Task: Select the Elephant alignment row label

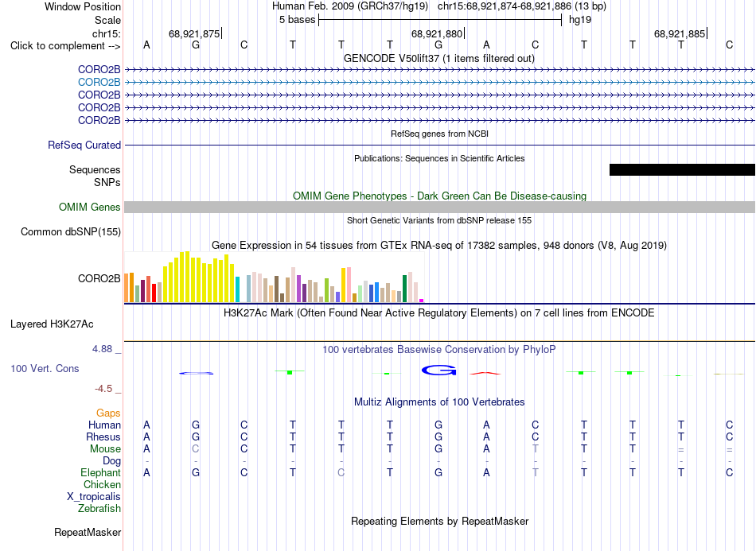Action: 100,473
